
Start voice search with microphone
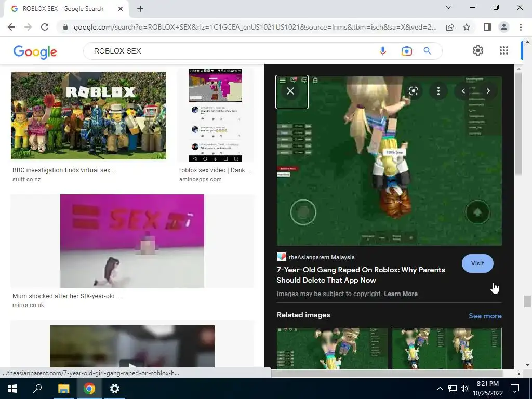point(383,51)
